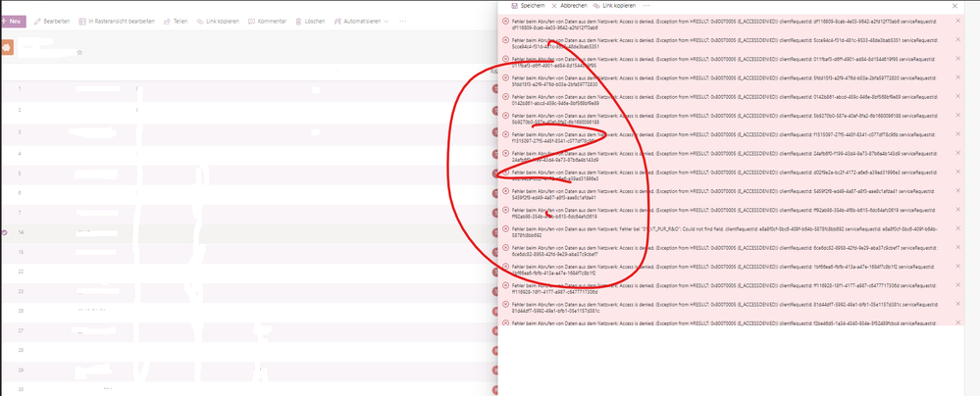The height and width of the screenshot is (396, 980).
Task: Select list row numbered 7
Action: tap(249, 213)
